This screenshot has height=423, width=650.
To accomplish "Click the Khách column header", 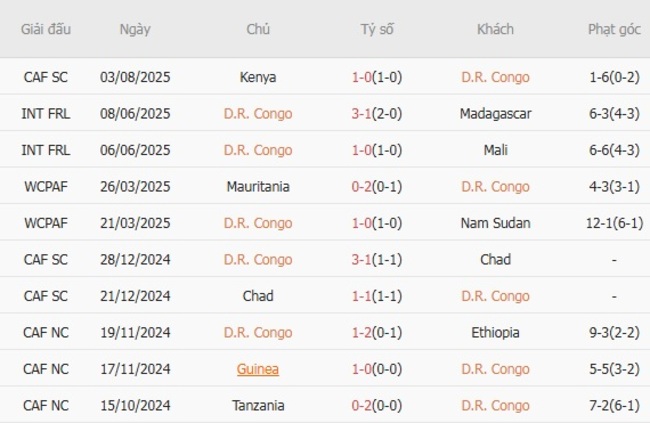I will point(495,29).
